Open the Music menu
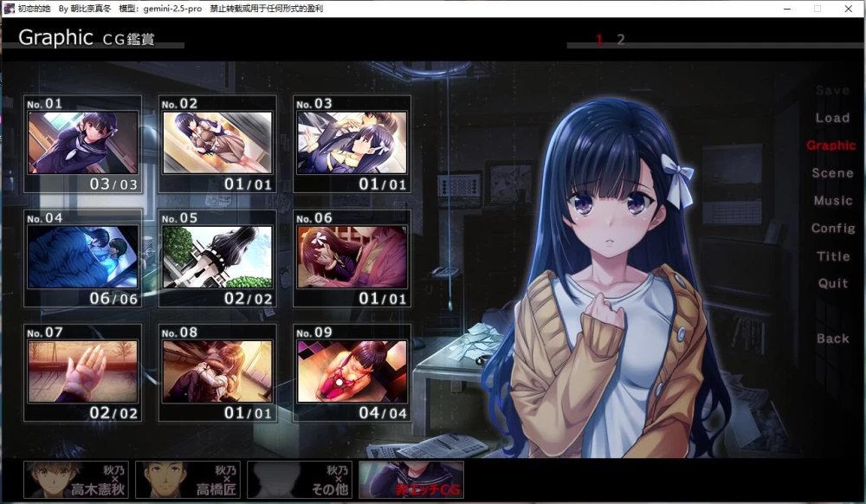This screenshot has height=504, width=866. coord(832,200)
